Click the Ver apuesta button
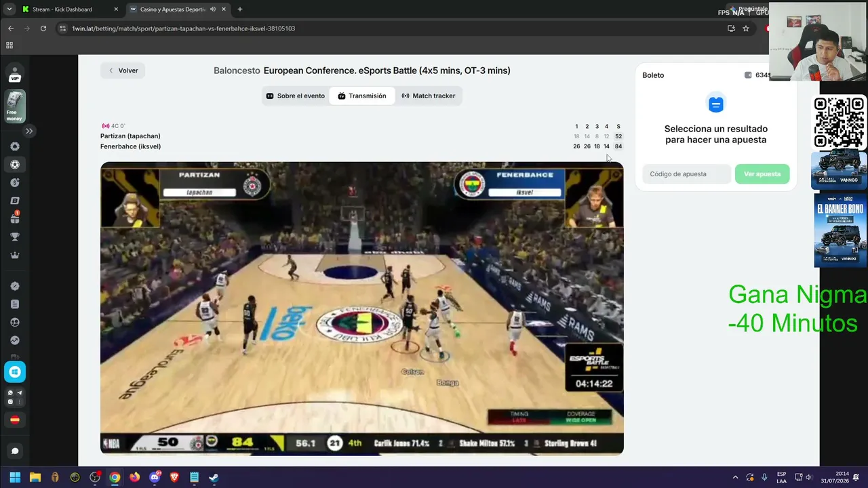 coord(762,174)
